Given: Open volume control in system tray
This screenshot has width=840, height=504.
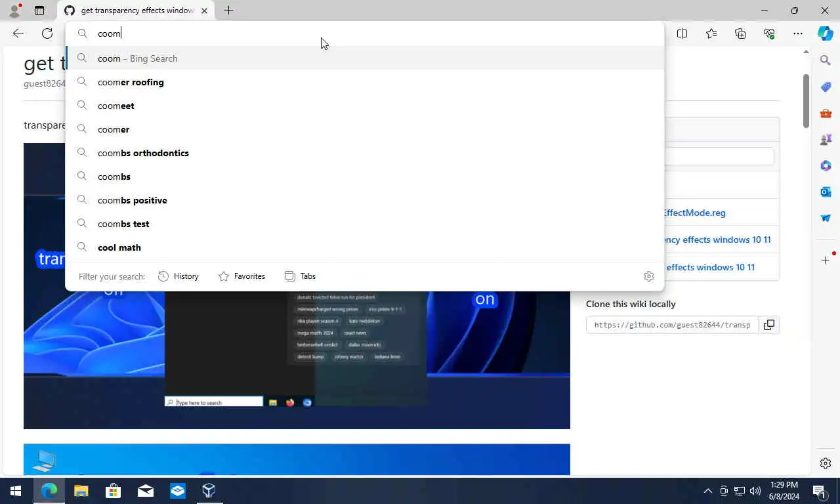Looking at the screenshot, I should (x=755, y=491).
